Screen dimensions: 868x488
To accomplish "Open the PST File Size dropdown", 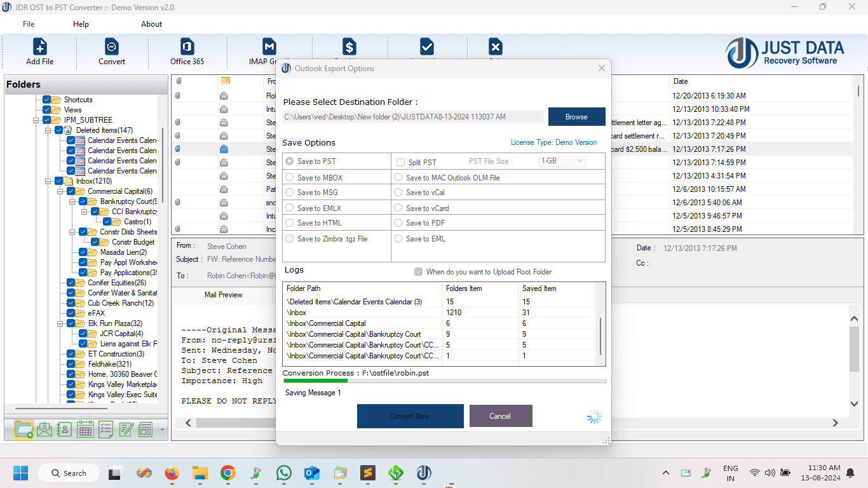I will [562, 161].
